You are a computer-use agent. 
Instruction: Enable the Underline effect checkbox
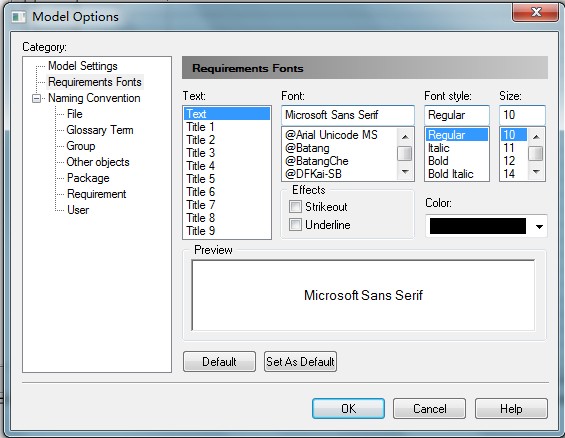point(295,225)
